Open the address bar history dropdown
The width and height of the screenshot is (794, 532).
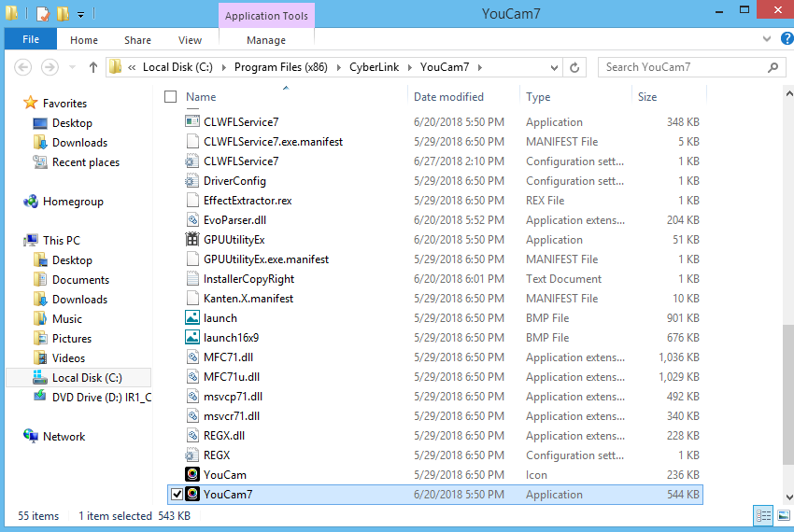(554, 67)
